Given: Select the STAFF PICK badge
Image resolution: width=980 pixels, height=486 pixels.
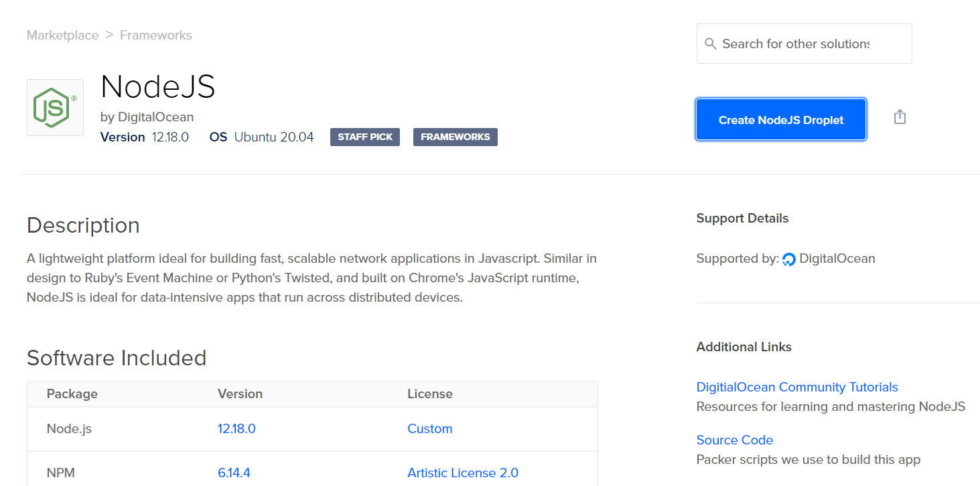Looking at the screenshot, I should (364, 137).
